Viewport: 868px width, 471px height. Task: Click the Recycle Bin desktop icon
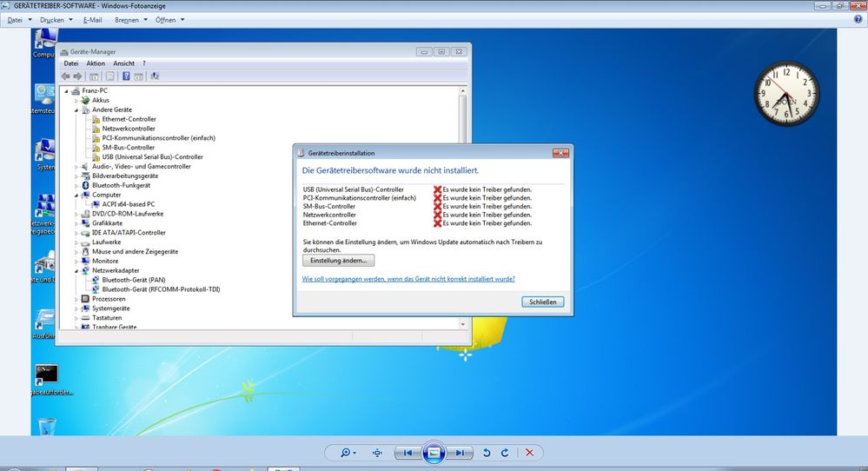[47, 427]
